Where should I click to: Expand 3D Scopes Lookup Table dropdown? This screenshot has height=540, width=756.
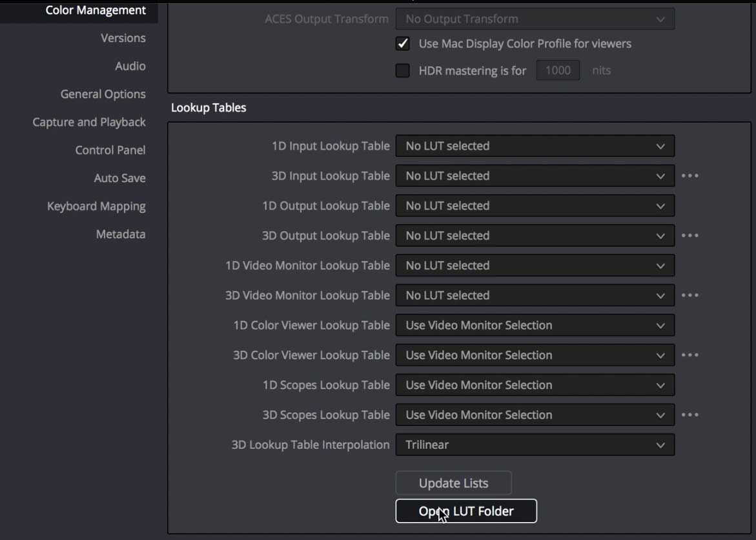(x=535, y=415)
